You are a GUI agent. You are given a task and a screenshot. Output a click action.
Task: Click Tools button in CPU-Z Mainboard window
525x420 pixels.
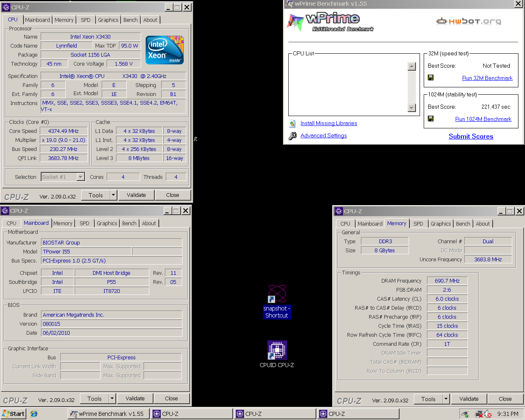click(x=94, y=399)
